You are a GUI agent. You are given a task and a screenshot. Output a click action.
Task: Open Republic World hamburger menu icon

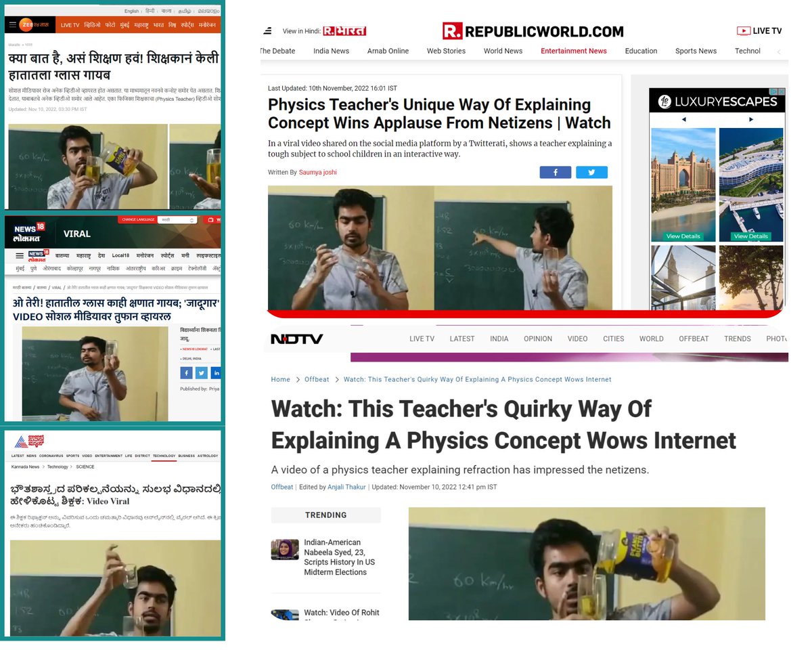click(268, 31)
